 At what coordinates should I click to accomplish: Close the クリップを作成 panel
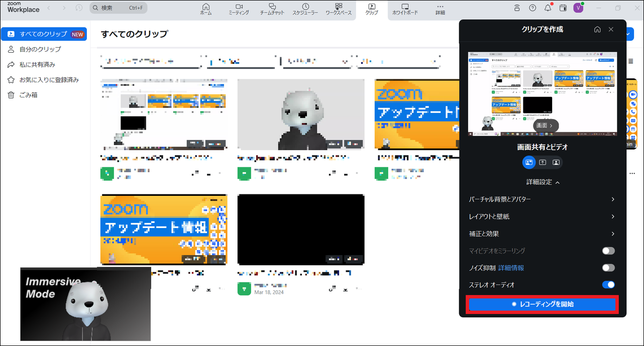click(611, 30)
